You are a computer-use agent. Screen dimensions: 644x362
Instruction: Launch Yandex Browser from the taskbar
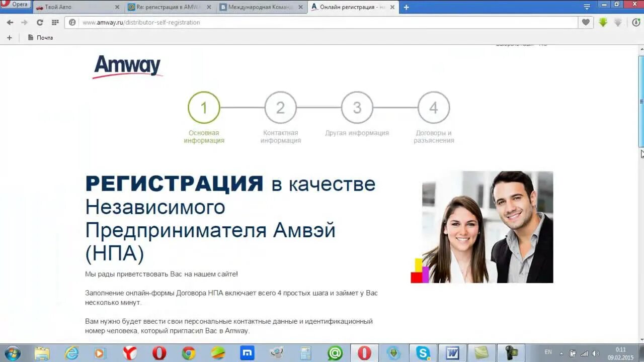click(130, 353)
